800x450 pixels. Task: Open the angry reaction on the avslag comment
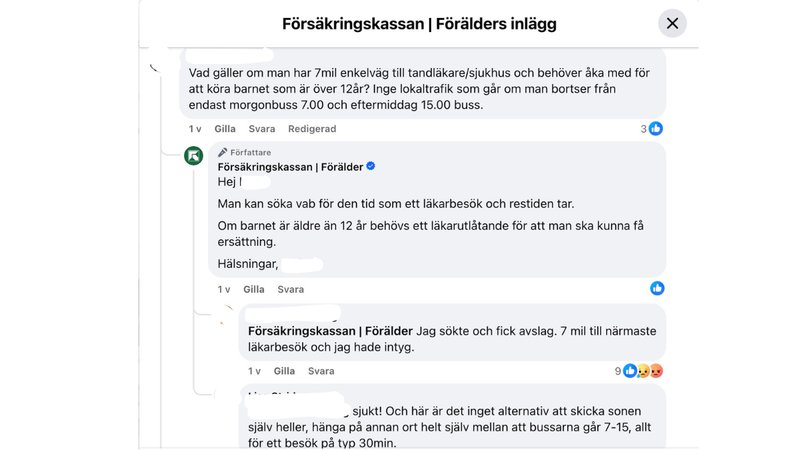pyautogui.click(x=657, y=371)
